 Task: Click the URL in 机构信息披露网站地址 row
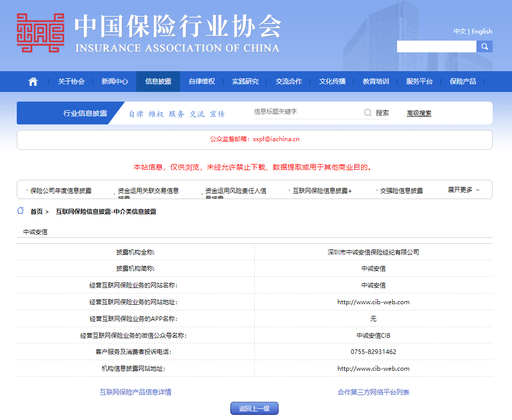pos(373,369)
